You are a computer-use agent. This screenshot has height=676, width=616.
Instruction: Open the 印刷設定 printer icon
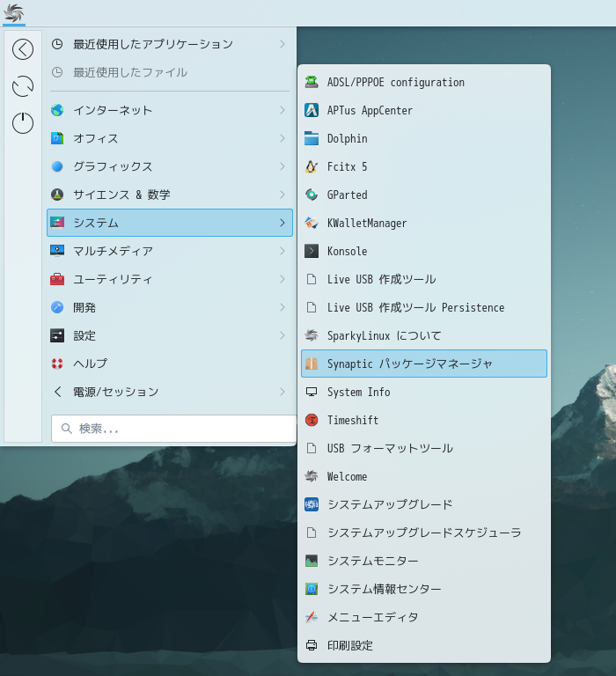point(312,645)
